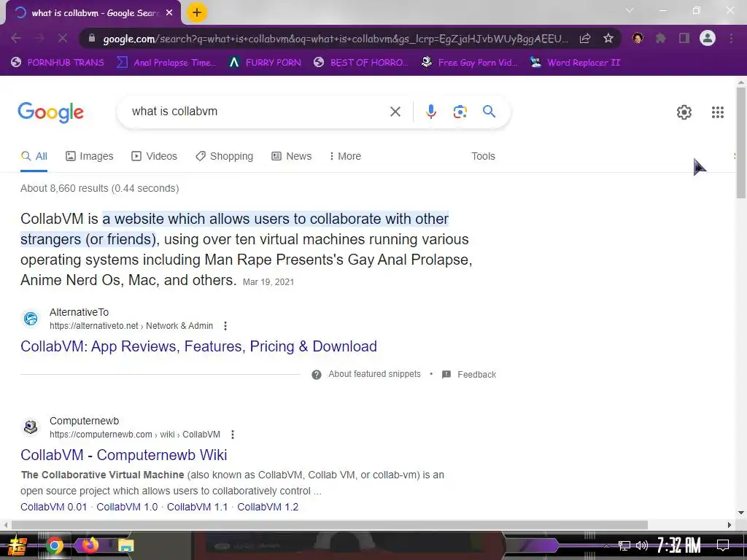
Task: Select the All results tab
Action: pos(34,156)
